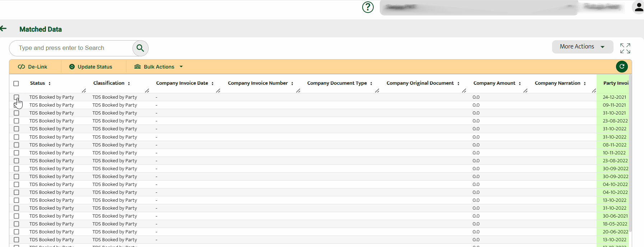The image size is (644, 247).
Task: Check the first TDS Booked row checkbox
Action: tap(16, 97)
